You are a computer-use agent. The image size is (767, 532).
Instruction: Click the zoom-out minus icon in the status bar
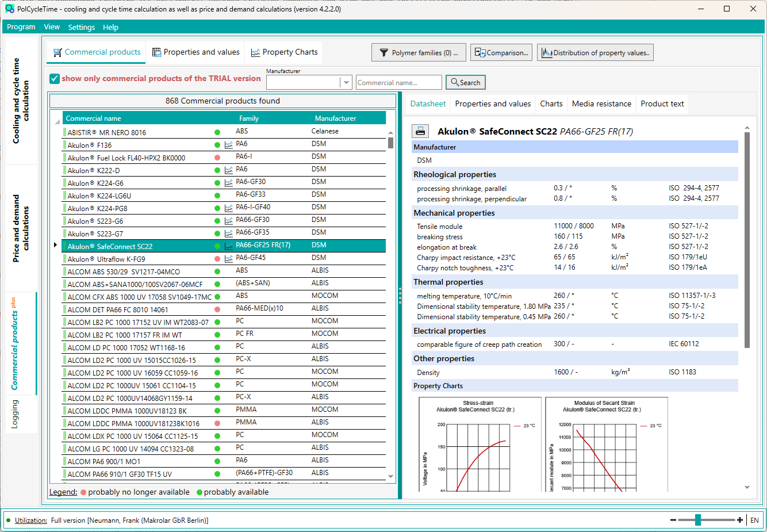(x=673, y=520)
